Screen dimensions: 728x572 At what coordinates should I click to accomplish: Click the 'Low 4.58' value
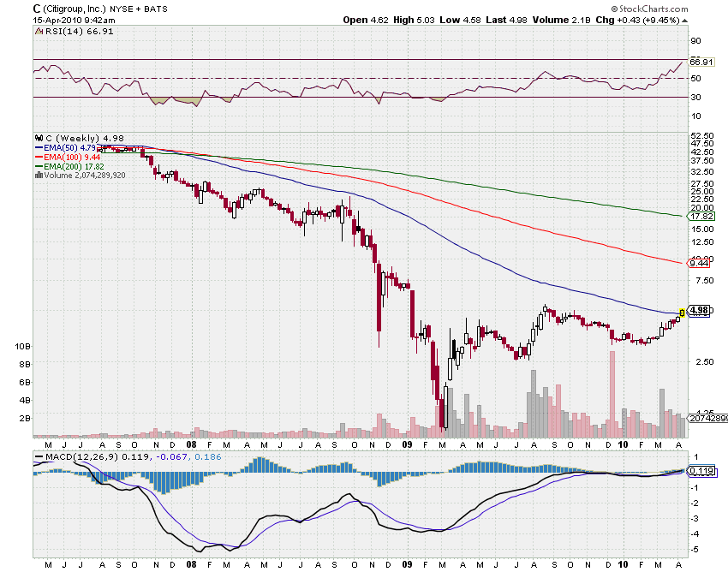click(460, 20)
